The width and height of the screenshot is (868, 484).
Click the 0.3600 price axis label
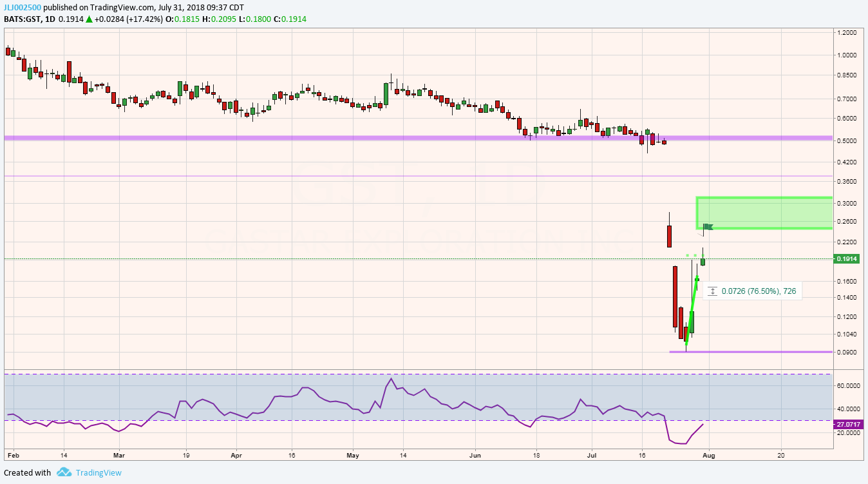847,182
